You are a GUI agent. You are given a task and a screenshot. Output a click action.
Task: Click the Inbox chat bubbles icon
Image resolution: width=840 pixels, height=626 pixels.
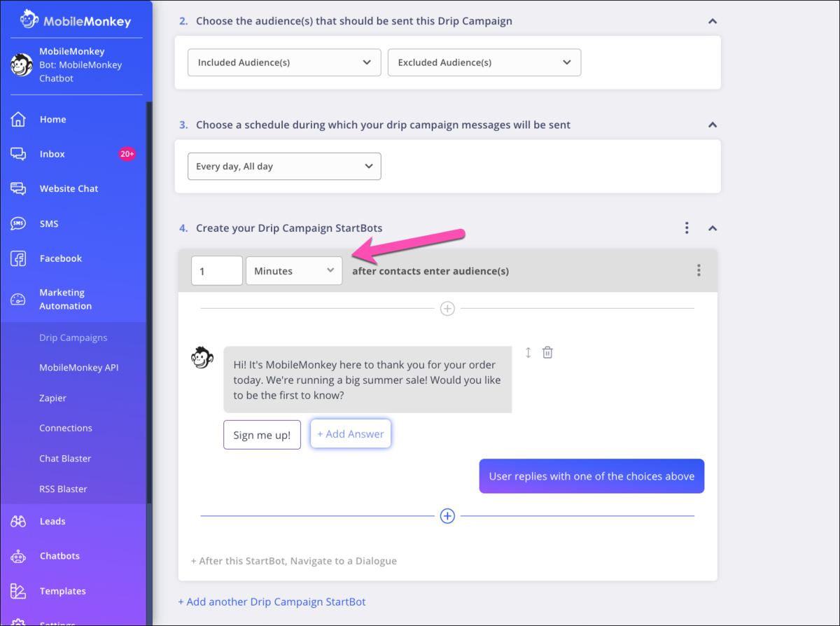[18, 154]
